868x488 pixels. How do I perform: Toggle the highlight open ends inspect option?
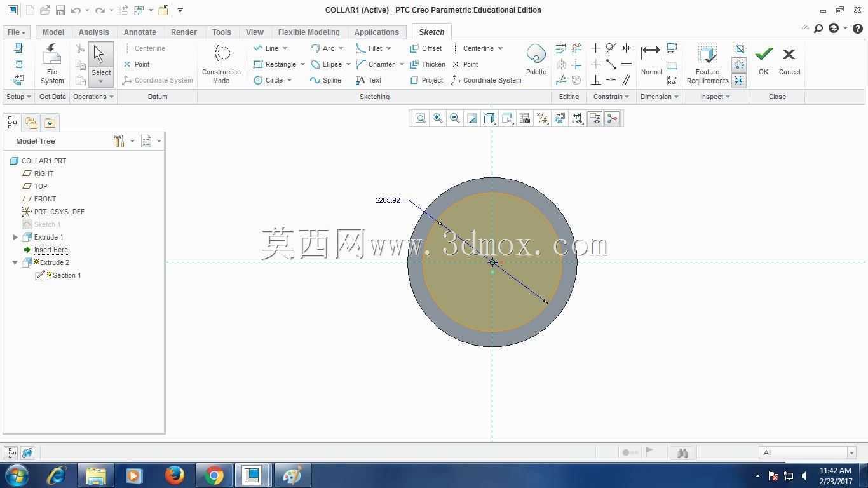(x=739, y=65)
